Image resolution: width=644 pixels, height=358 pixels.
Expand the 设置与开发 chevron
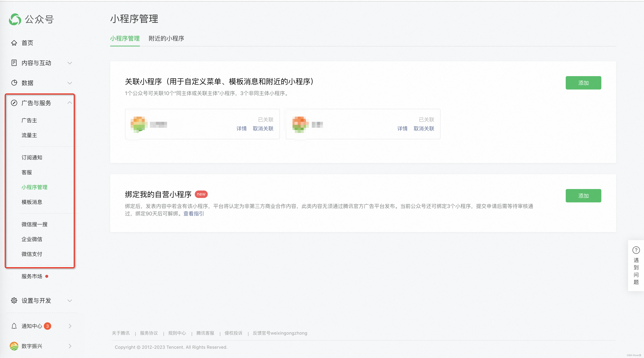pos(70,300)
